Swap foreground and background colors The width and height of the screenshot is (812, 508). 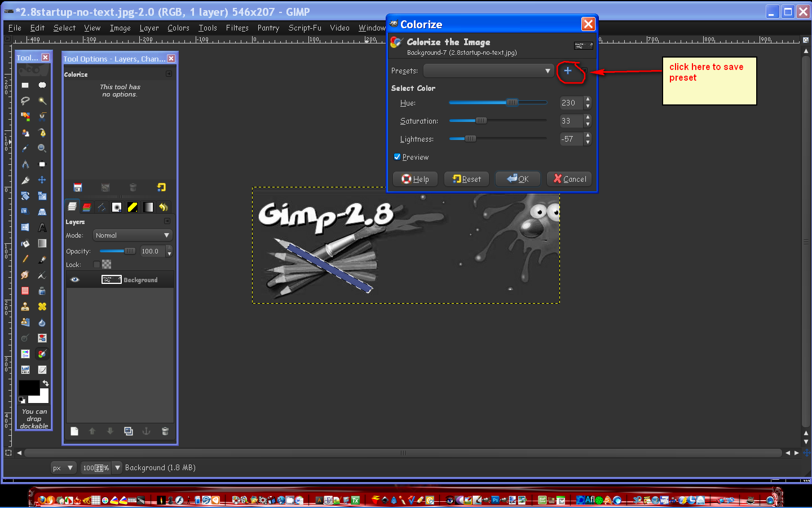46,383
